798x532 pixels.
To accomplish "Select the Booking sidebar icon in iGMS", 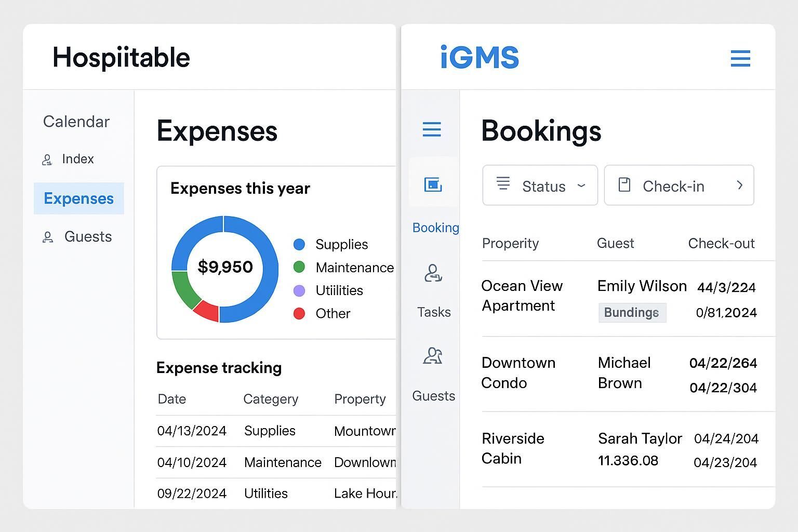I will [x=433, y=184].
